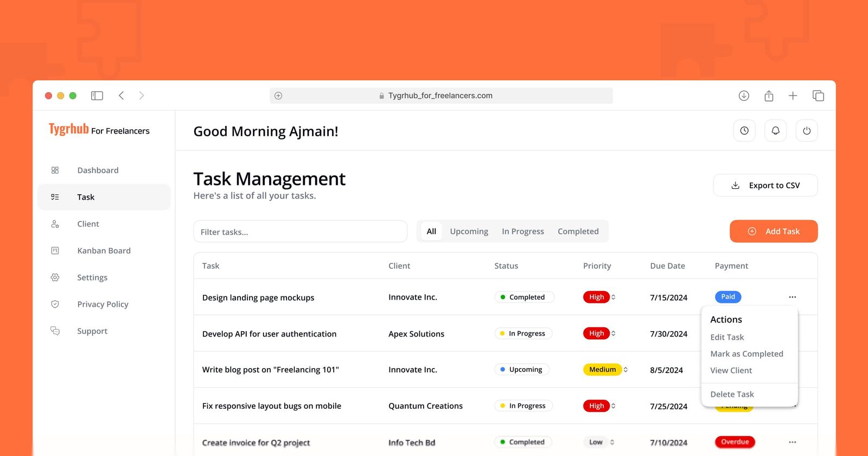Click the Filter tasks input field

[x=300, y=231]
